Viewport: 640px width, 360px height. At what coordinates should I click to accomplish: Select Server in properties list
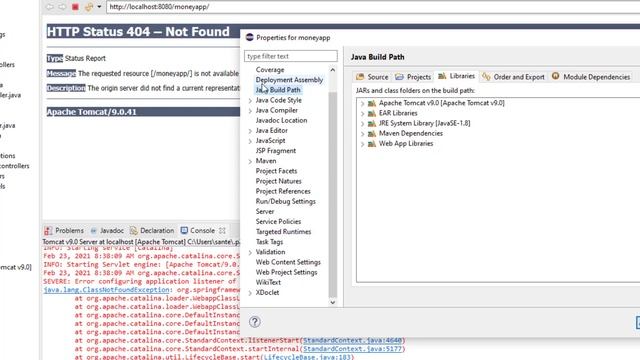(264, 211)
